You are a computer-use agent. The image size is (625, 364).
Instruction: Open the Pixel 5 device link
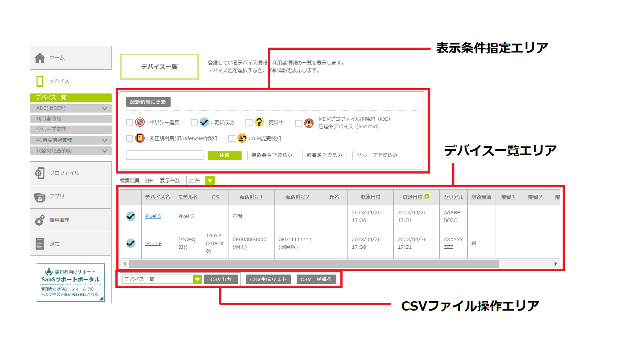coord(153,216)
